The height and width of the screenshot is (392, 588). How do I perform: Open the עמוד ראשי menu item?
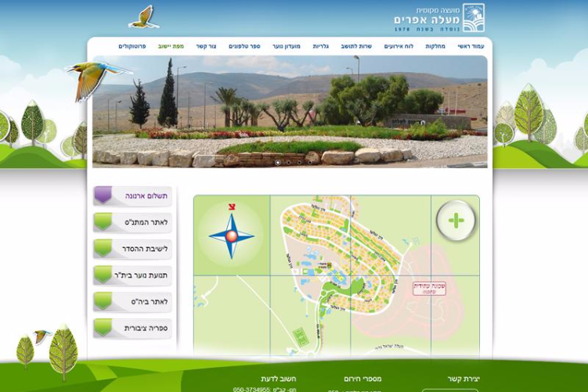[x=471, y=46]
